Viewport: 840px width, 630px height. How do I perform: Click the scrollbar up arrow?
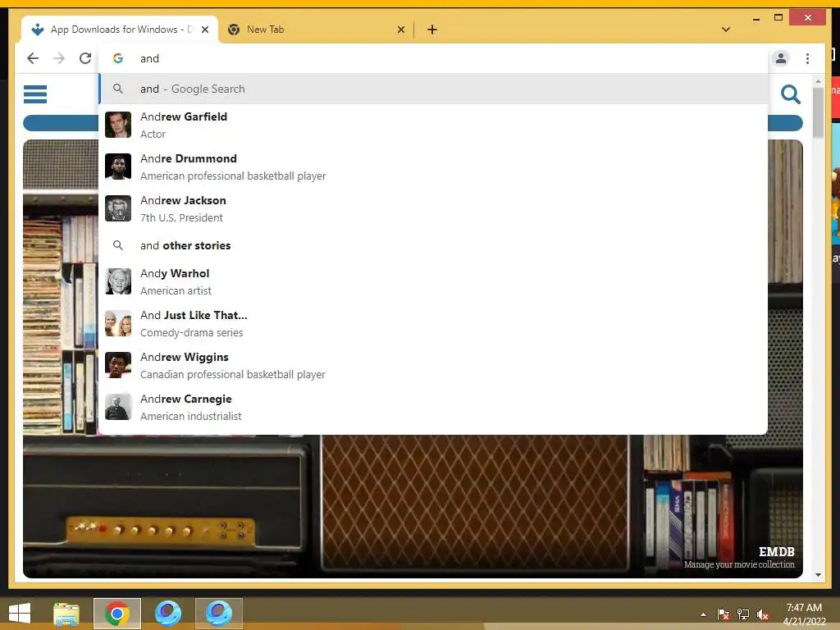[x=818, y=81]
